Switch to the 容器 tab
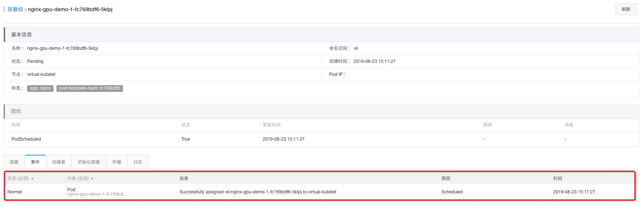This screenshot has width=644, height=215. coord(14,162)
